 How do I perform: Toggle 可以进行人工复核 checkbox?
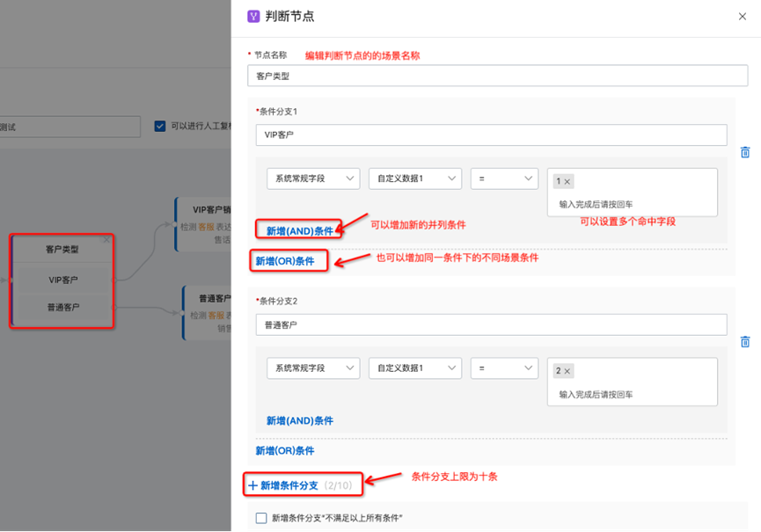pyautogui.click(x=160, y=127)
